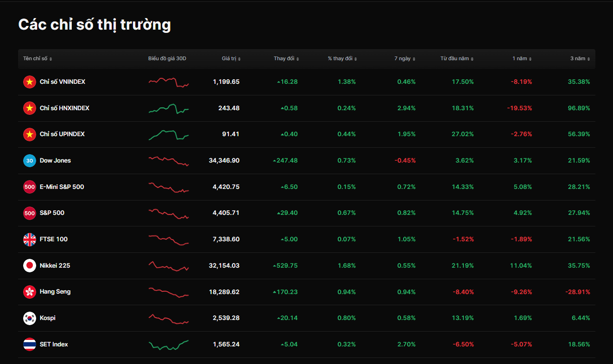Click the UK flag icon for FTSE 100
This screenshot has height=364, width=613.
pos(30,239)
